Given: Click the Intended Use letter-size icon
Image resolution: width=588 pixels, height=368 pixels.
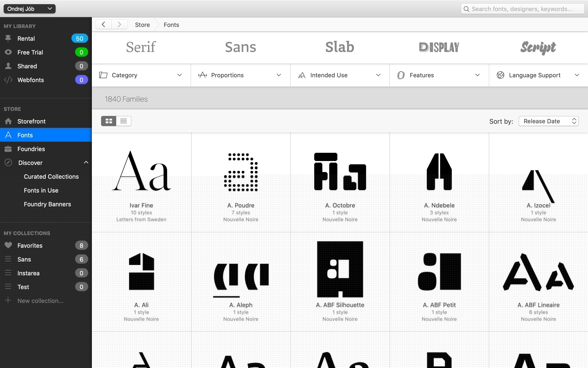Looking at the screenshot, I should (x=302, y=75).
